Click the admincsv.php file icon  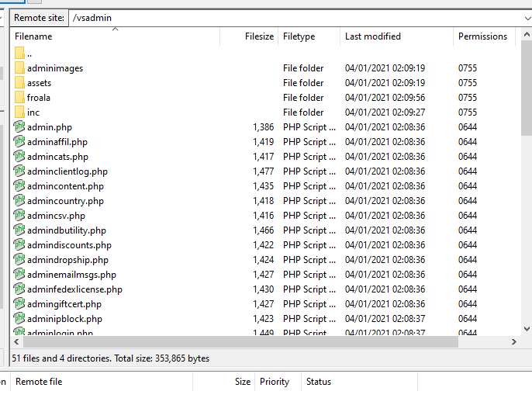click(x=19, y=216)
